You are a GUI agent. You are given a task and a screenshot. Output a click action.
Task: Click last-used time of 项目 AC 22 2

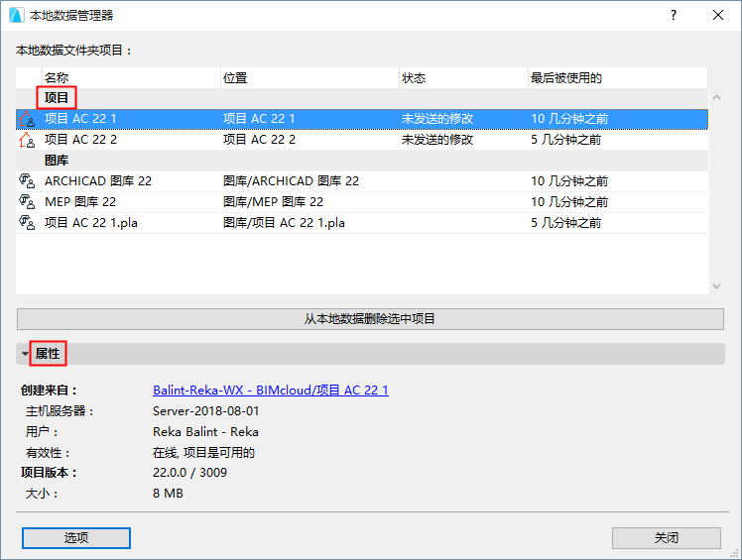[x=566, y=140]
